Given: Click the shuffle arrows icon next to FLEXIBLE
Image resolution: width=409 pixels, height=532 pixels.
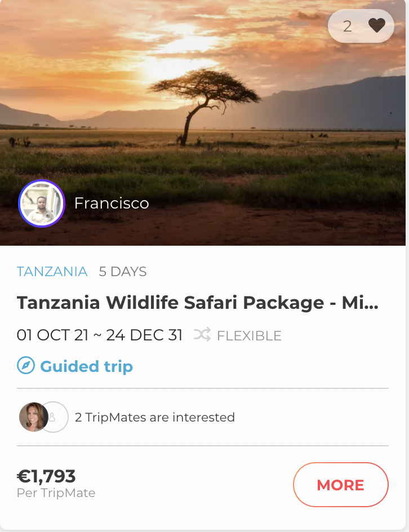Looking at the screenshot, I should click(x=202, y=335).
